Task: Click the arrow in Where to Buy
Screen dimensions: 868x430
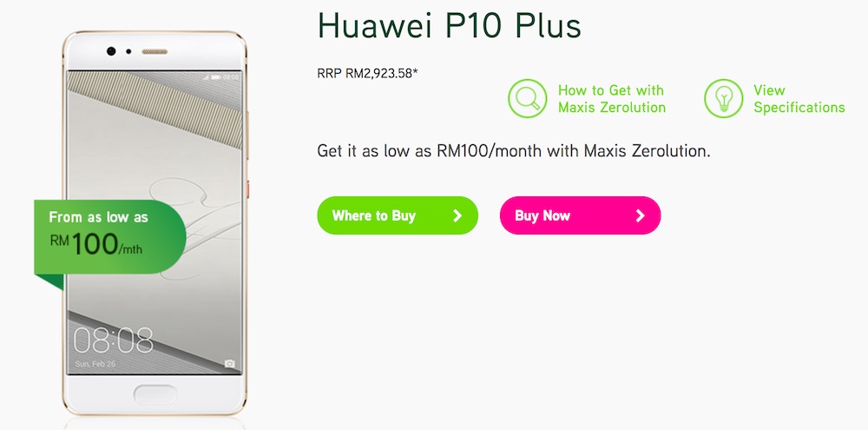Action: click(x=457, y=215)
